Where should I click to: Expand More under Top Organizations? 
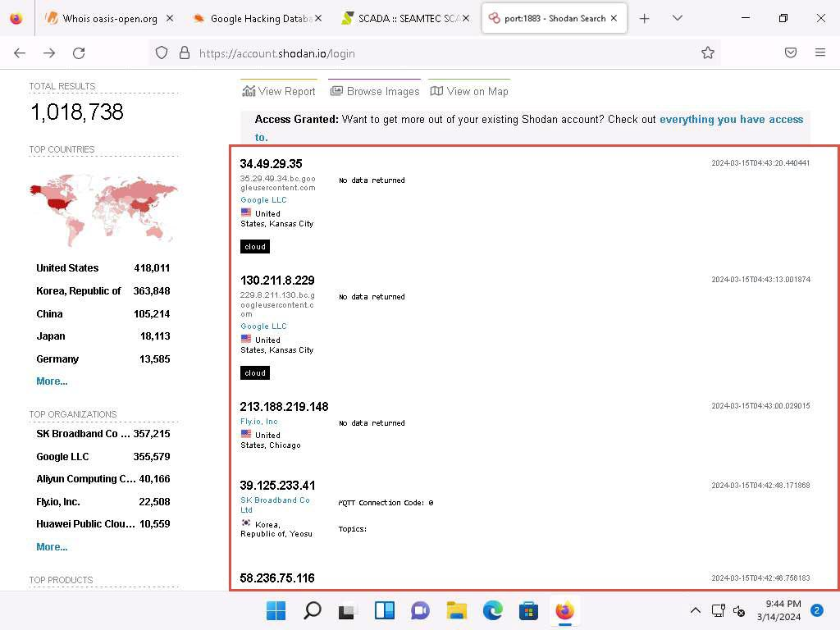pyautogui.click(x=52, y=547)
